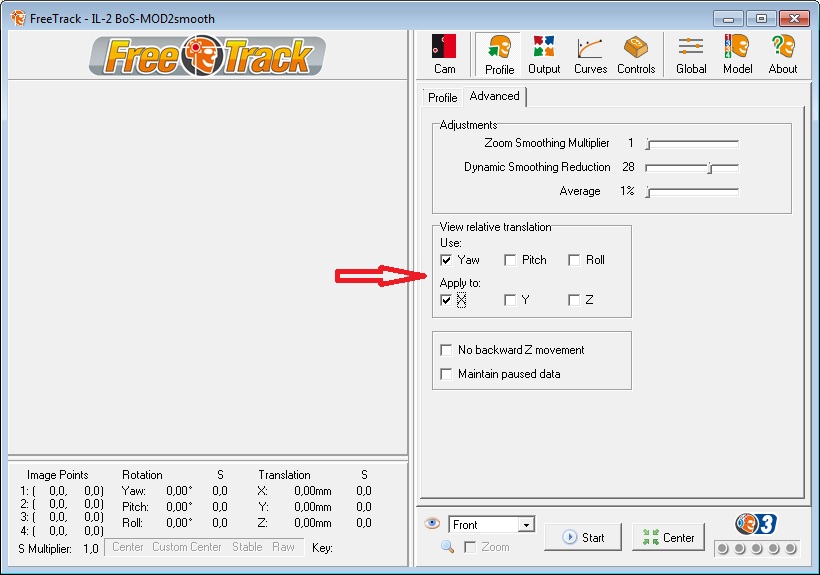
Task: Click the Custom Center indicator
Action: [187, 547]
